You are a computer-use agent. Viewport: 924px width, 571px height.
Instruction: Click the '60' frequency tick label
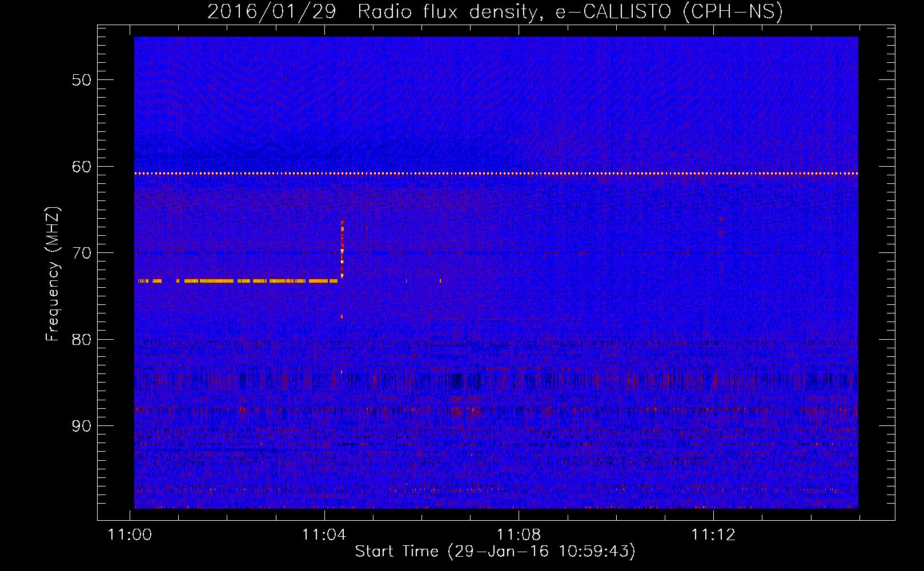coord(82,167)
